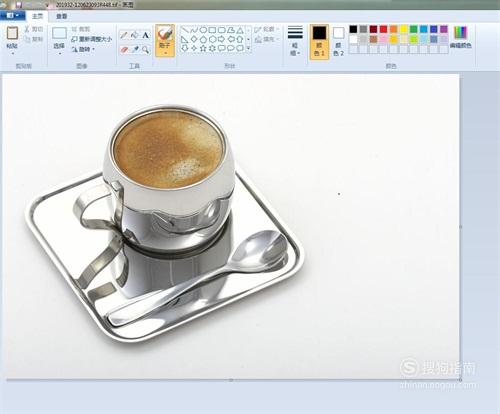Choose the Left arrow shape
The width and height of the screenshot is (500, 414).
click(230, 39)
